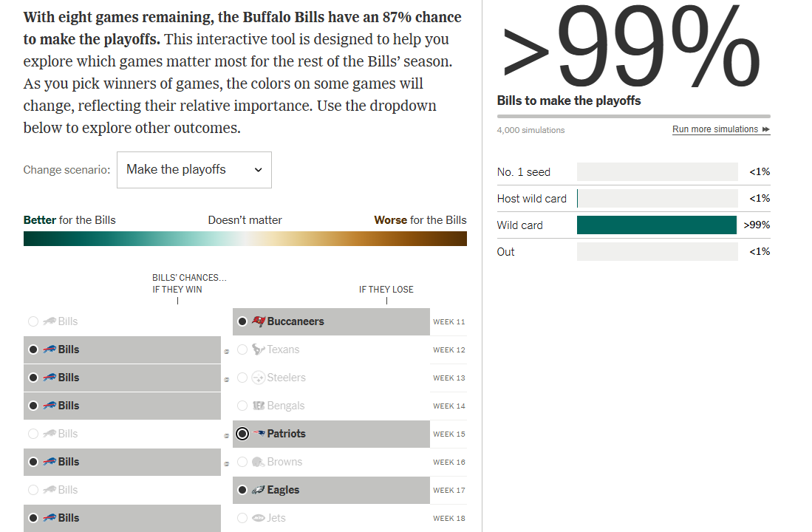
Task: Pick Texans to win with Week 12 radio
Action: [x=242, y=349]
